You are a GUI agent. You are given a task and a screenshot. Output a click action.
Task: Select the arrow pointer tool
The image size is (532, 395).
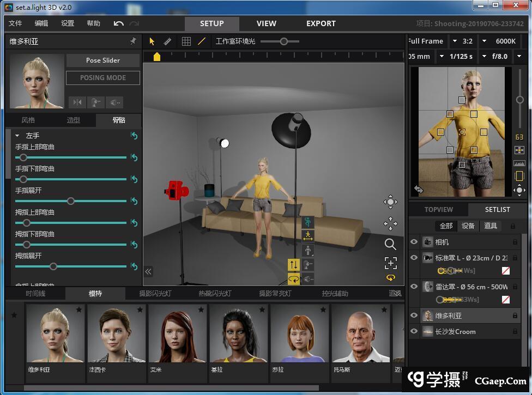click(x=152, y=41)
